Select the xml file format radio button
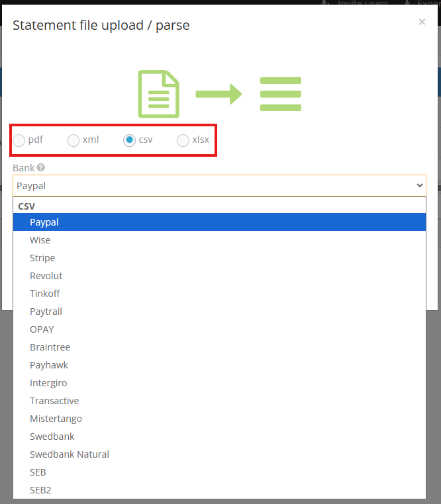 73,140
